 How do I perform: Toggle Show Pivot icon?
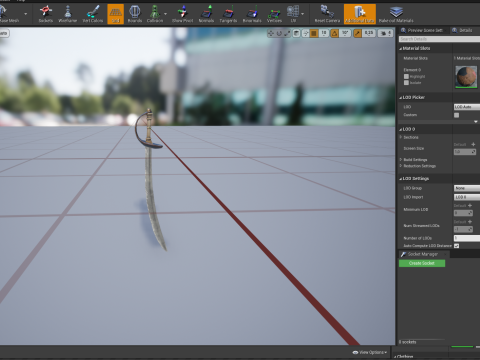click(x=182, y=14)
